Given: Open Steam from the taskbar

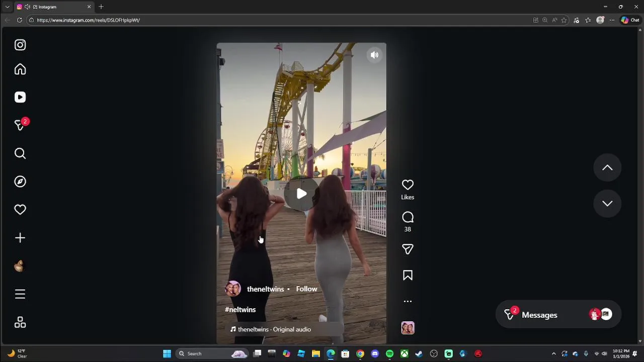Looking at the screenshot, I should (419, 354).
